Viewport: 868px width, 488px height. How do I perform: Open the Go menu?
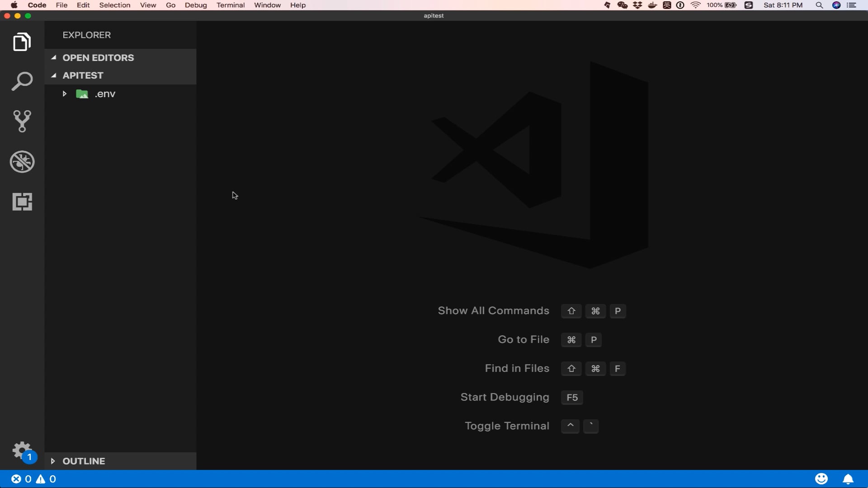[170, 5]
